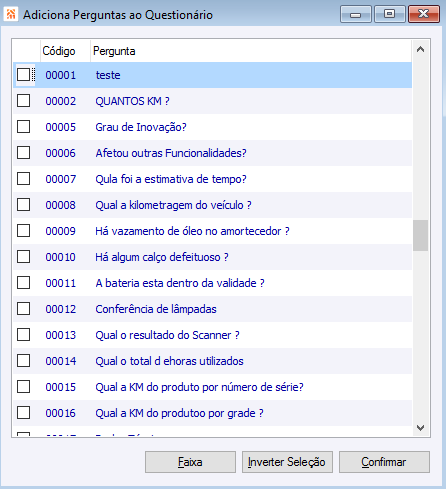Click the Código column header
The width and height of the screenshot is (446, 489).
(59, 51)
